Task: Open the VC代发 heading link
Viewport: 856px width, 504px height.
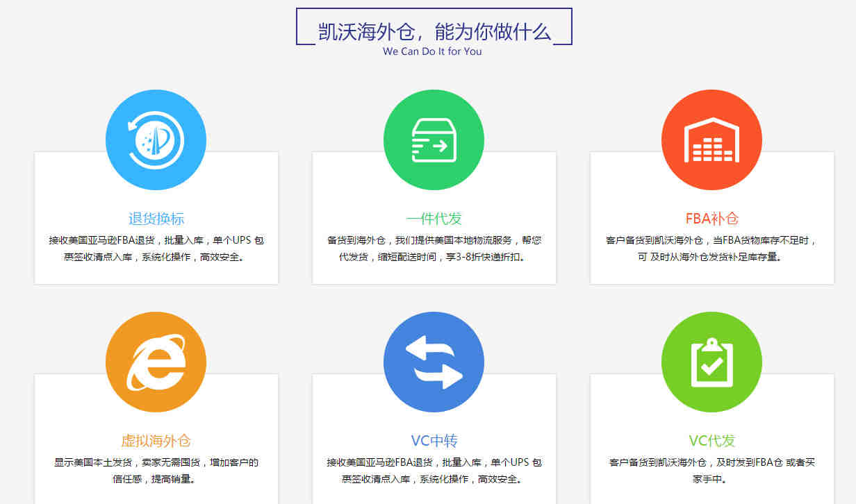Action: point(712,441)
